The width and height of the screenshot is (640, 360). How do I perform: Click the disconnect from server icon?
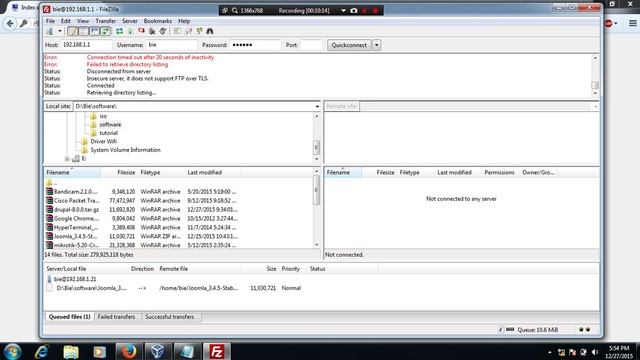point(152,31)
